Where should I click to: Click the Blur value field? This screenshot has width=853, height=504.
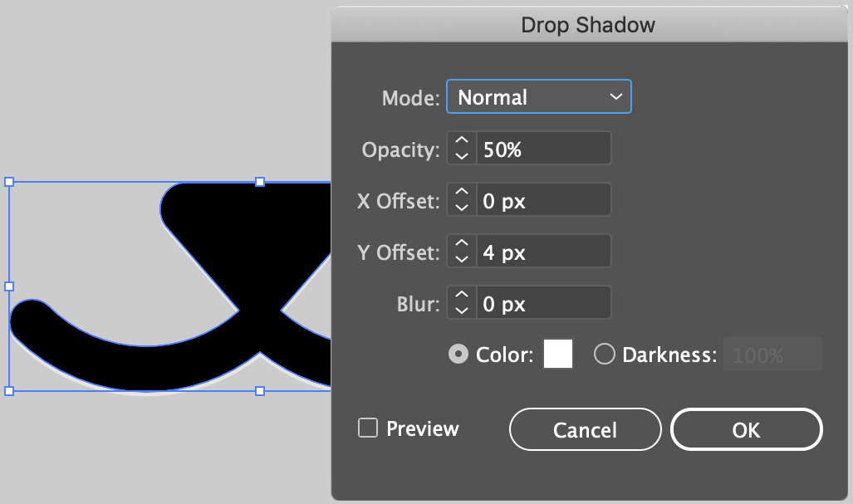[543, 303]
